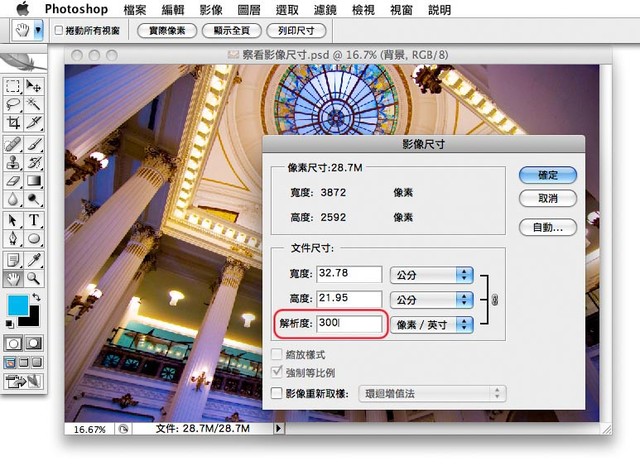The height and width of the screenshot is (466, 640).
Task: Reset default foreground and background colors
Action: tap(9, 324)
